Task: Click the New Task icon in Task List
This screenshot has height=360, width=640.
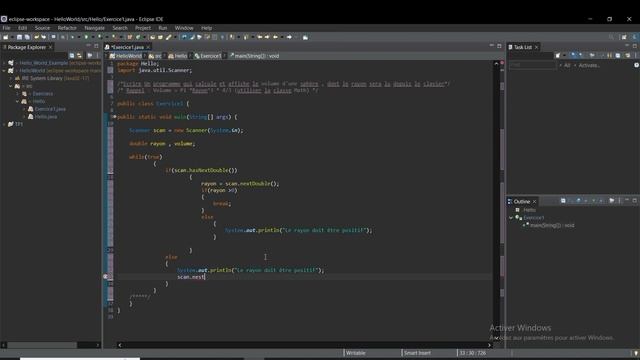Action: coord(558,56)
